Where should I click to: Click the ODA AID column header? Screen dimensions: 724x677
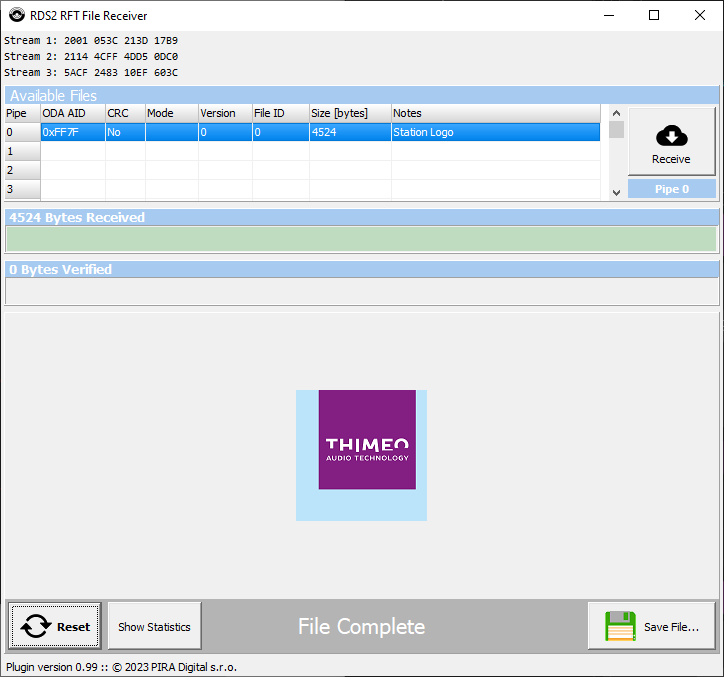[73, 113]
